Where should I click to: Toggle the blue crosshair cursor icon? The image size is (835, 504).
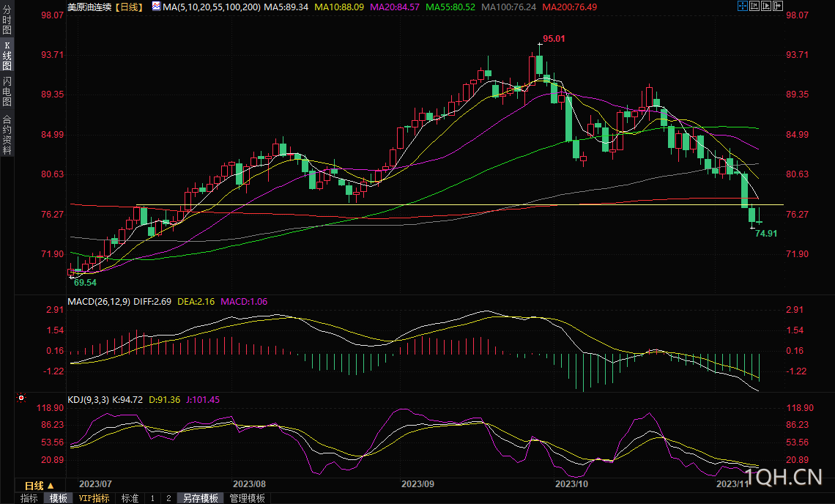point(742,6)
